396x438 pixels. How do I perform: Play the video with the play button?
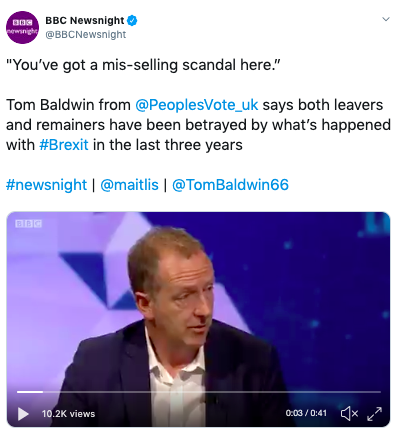23,414
